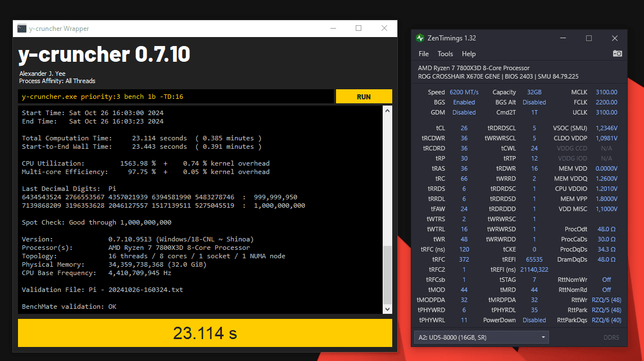Click the ZenTimings green app icon
Screen dimensions: 644x361
[420, 38]
